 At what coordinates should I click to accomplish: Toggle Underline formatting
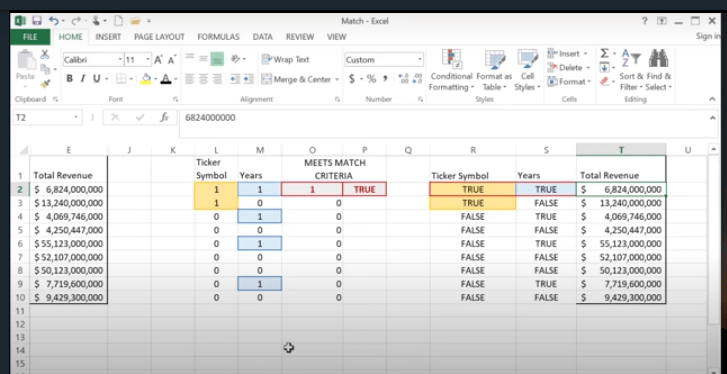(x=96, y=79)
